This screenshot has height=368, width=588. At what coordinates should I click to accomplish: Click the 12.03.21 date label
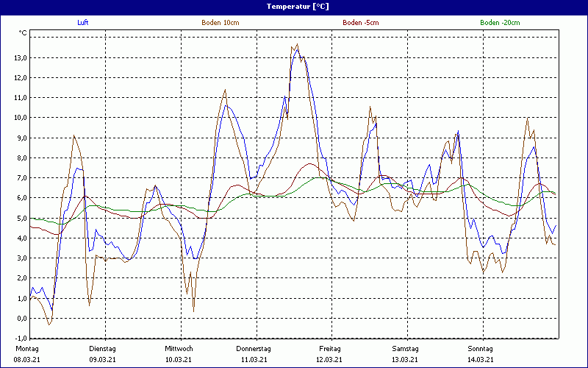pos(329,360)
